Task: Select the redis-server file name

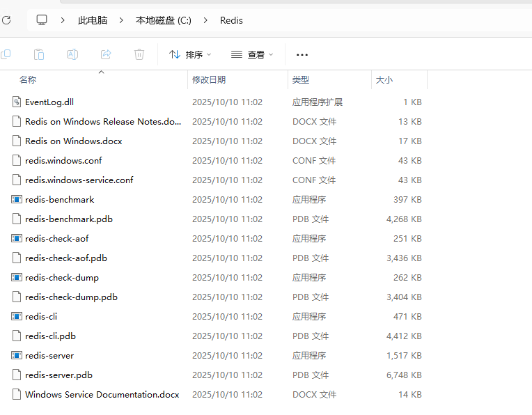Action: (49, 356)
